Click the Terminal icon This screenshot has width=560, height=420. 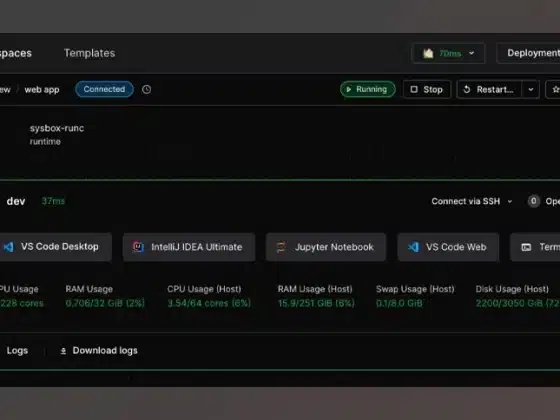(526, 247)
